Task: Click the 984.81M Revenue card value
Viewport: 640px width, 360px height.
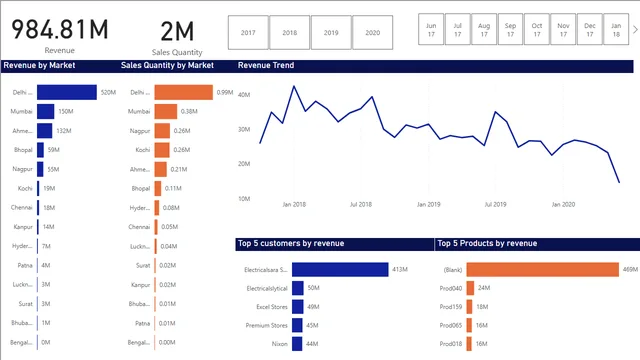Action: pyautogui.click(x=60, y=30)
